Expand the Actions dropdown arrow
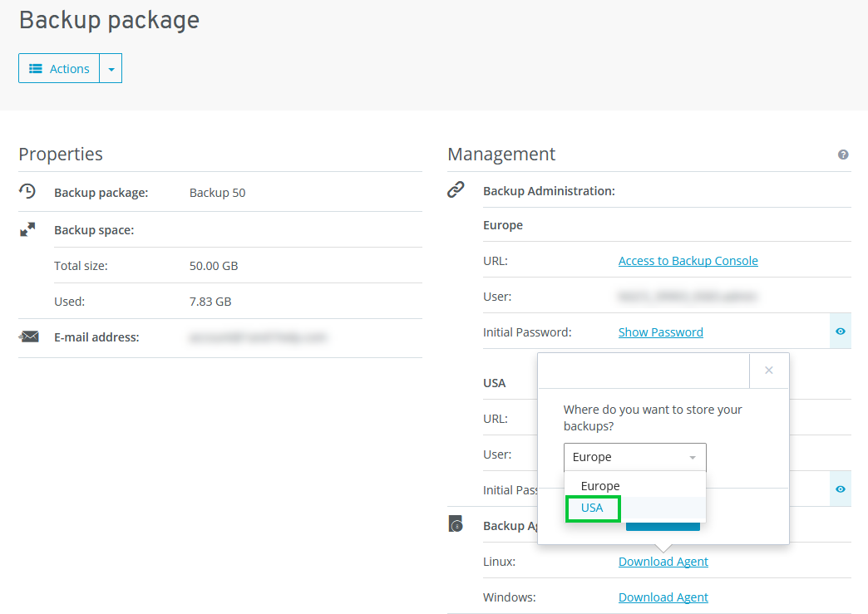This screenshot has height=614, width=868. (x=111, y=69)
